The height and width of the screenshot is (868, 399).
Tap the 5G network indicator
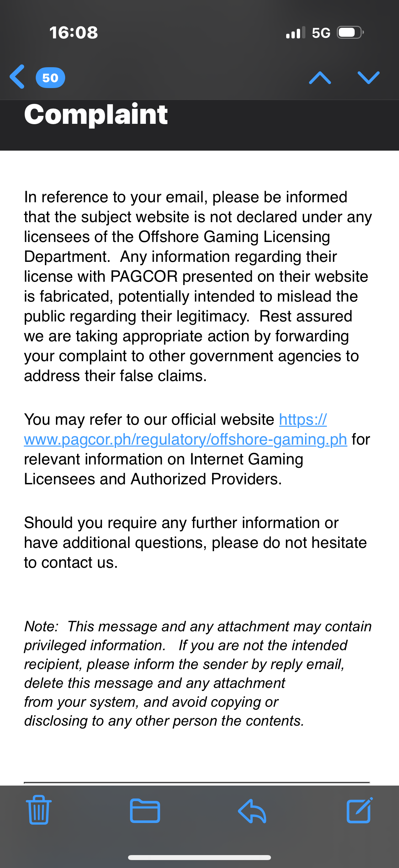[321, 33]
